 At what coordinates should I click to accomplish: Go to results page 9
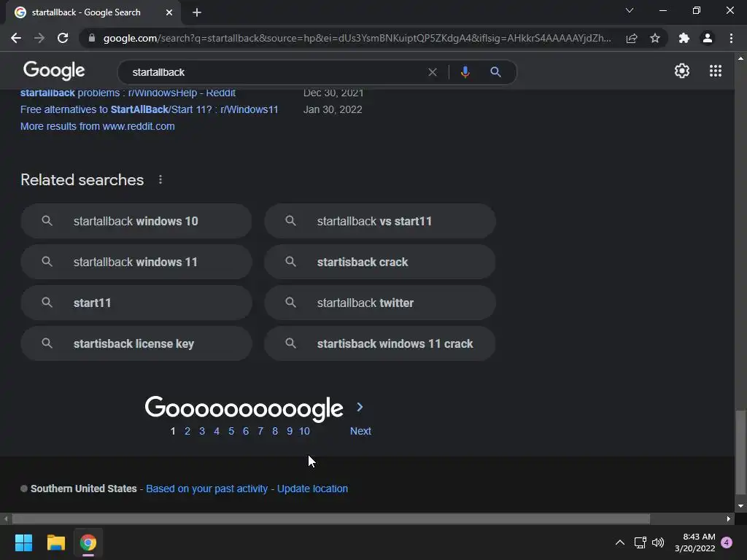pyautogui.click(x=290, y=431)
